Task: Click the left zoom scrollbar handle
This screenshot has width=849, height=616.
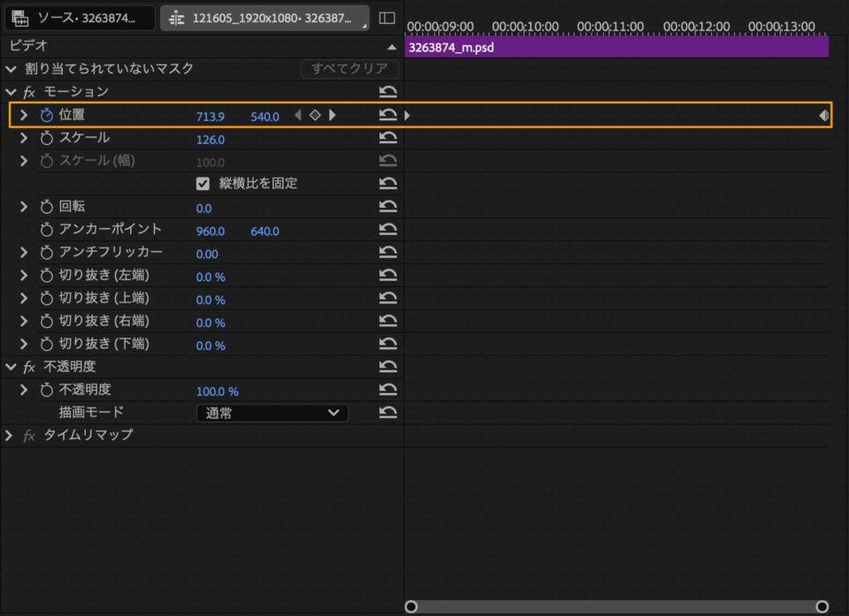Action: tap(411, 606)
